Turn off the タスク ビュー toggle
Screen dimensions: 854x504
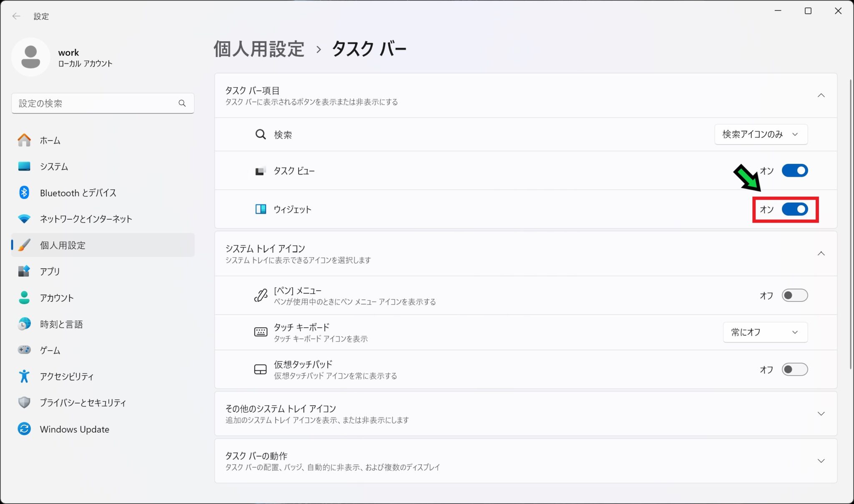tap(794, 171)
